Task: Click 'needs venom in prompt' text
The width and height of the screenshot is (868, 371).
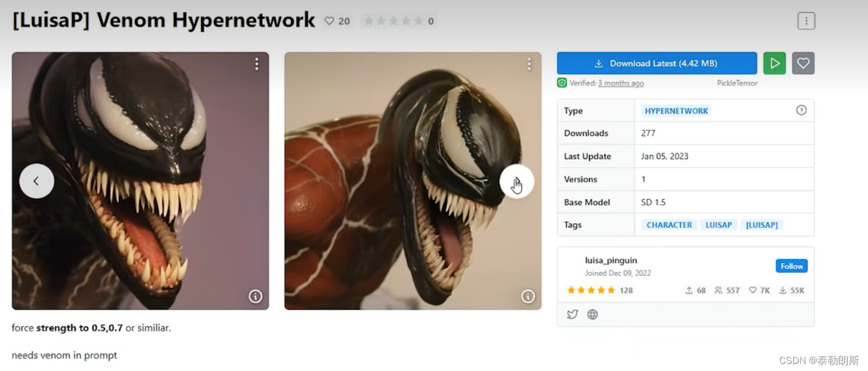Action: (x=64, y=355)
